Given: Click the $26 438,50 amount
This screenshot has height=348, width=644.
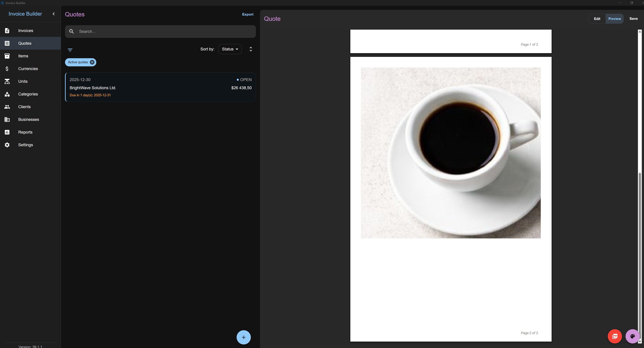Looking at the screenshot, I should click(241, 88).
